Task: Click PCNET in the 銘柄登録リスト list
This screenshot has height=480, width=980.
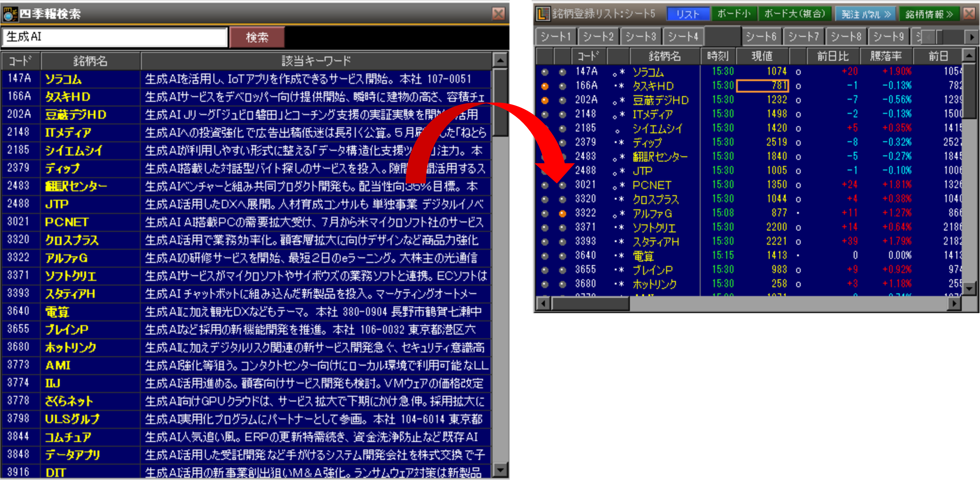Action: click(x=652, y=185)
